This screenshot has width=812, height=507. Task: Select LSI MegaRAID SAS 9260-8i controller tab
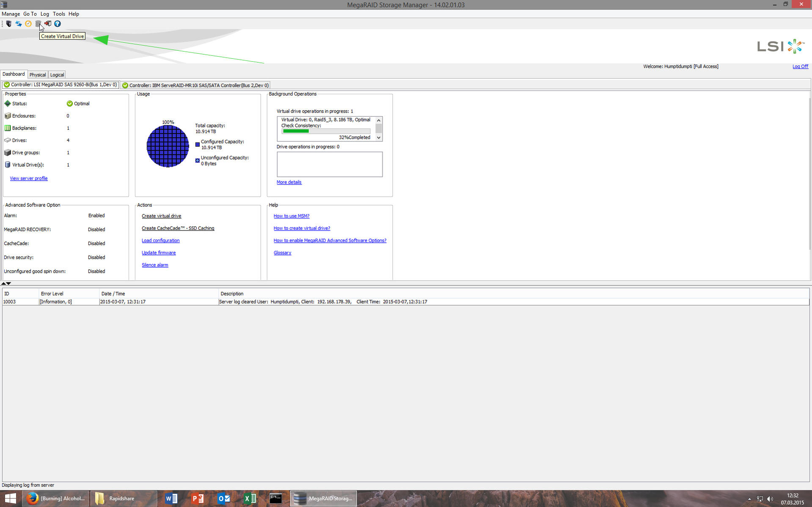click(61, 85)
